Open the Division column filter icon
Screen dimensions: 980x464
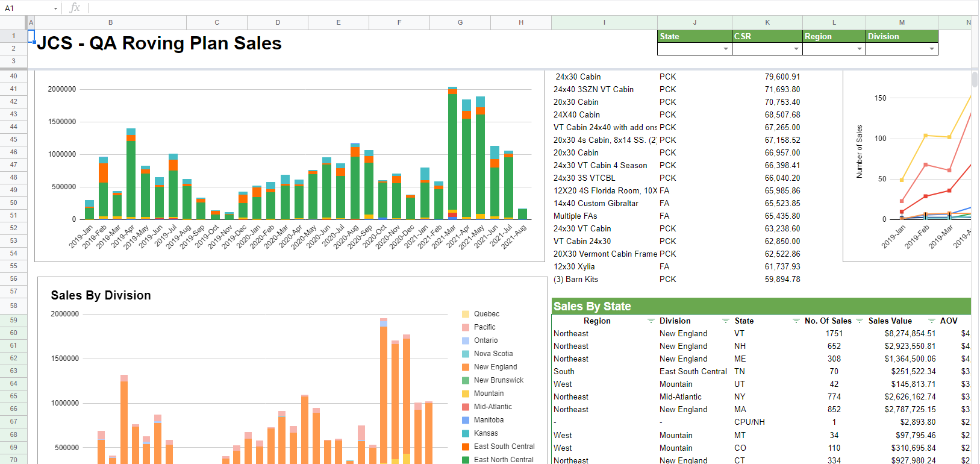coord(726,321)
